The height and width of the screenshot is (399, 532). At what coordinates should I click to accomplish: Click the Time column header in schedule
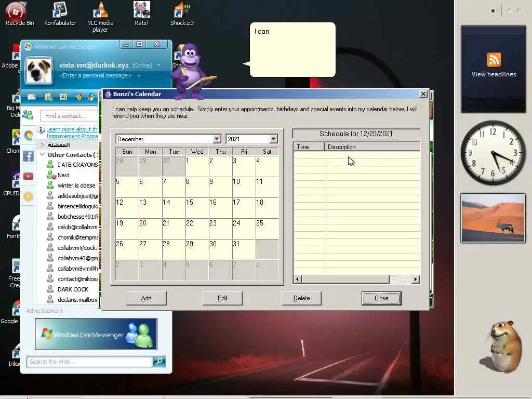[x=309, y=147]
